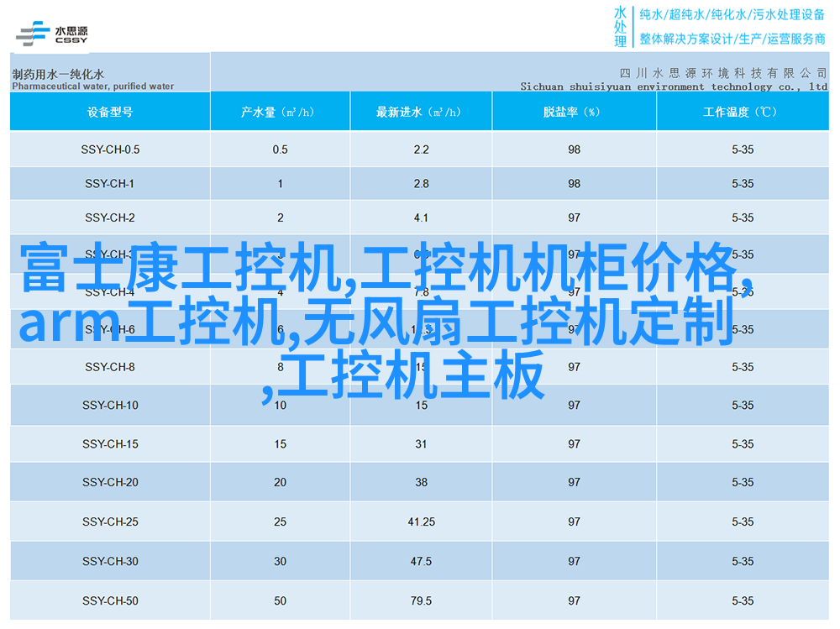Select the heading 制药用水—纯化水

tap(58, 74)
